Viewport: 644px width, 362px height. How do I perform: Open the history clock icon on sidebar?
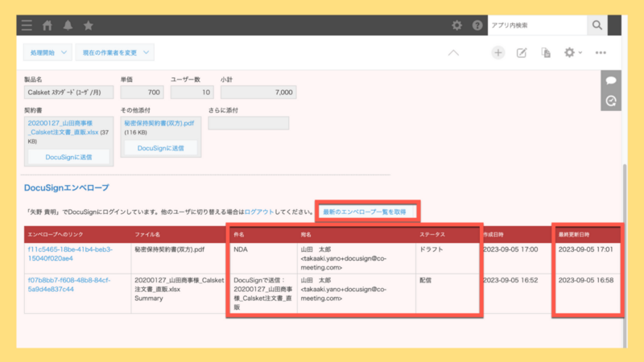tap(611, 101)
